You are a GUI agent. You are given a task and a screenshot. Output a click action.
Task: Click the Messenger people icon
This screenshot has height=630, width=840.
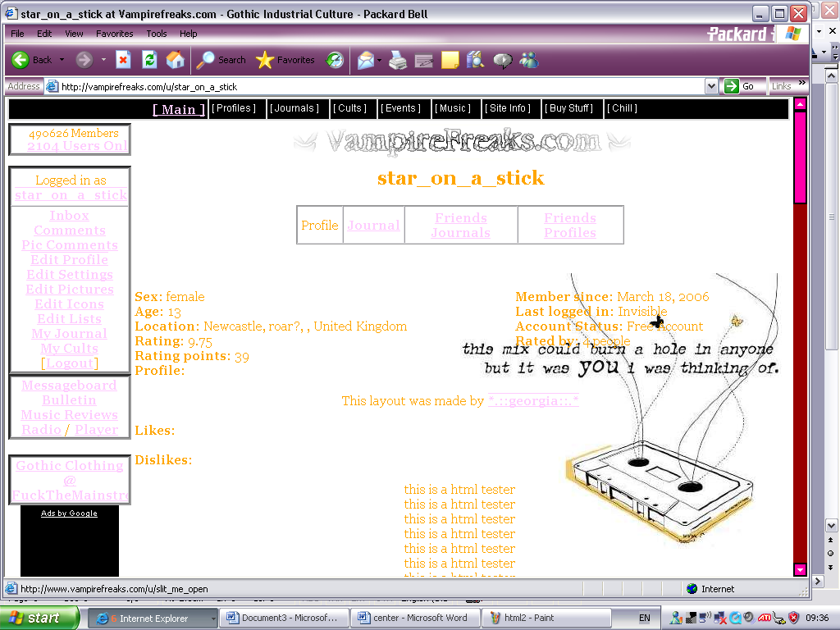tap(529, 60)
